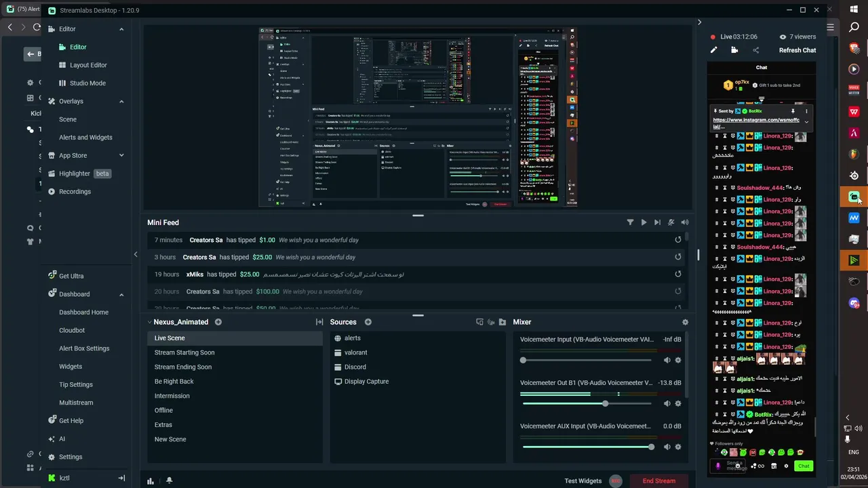Collapse the Overlays sidebar section
This screenshot has height=488, width=868.
[x=121, y=101]
